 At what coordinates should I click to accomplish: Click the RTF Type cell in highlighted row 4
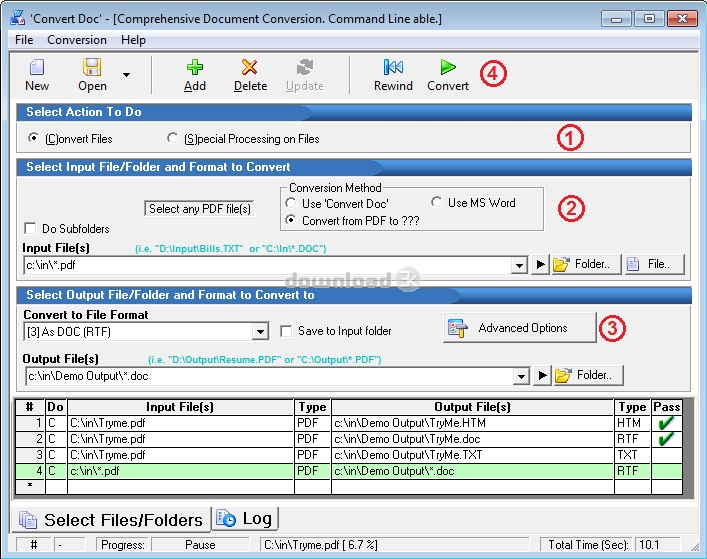coord(632,471)
